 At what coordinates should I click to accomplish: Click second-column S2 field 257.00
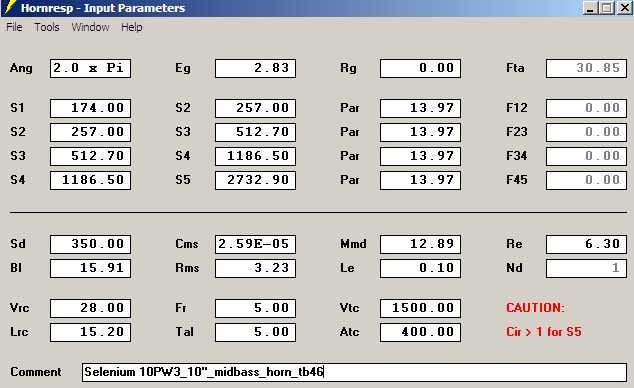tap(256, 108)
